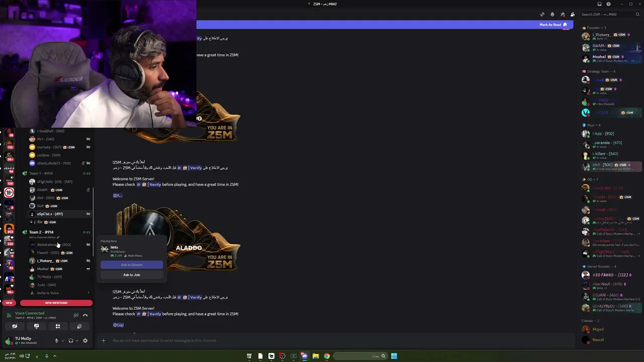Show pinned messages with the pin icon

[562, 14]
